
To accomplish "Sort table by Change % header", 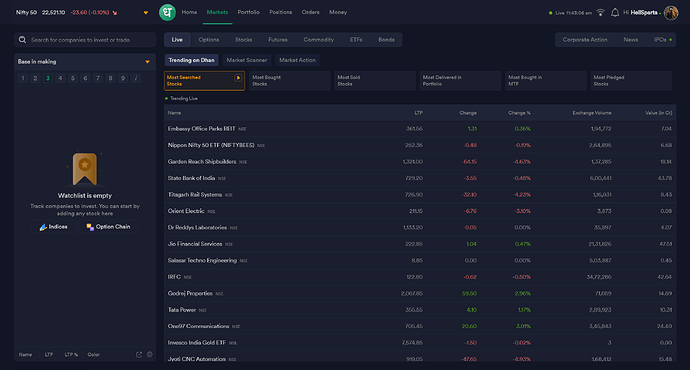I will [x=519, y=113].
